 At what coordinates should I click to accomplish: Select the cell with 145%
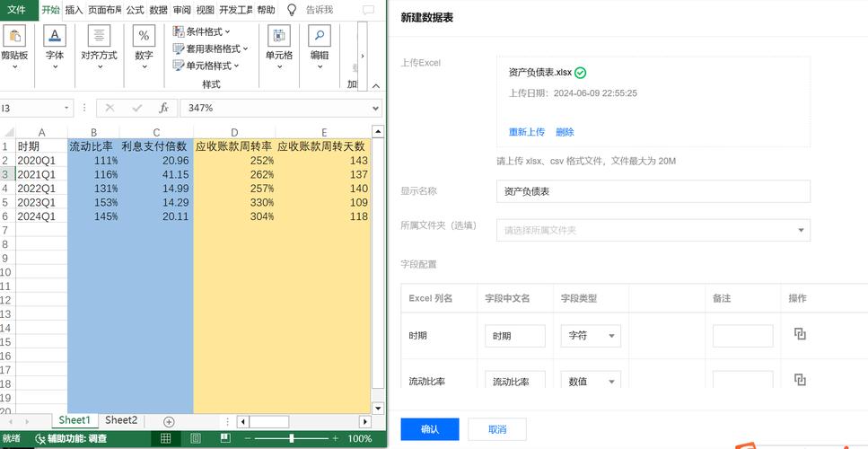tap(93, 216)
